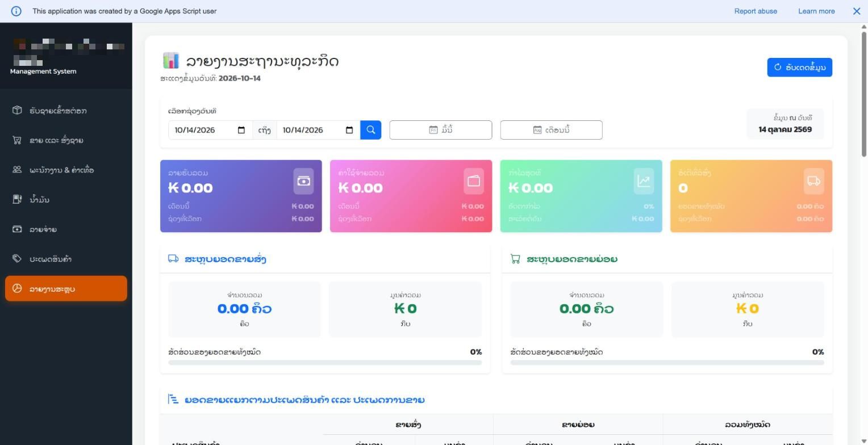Click the money icon on purple income card

click(x=303, y=181)
